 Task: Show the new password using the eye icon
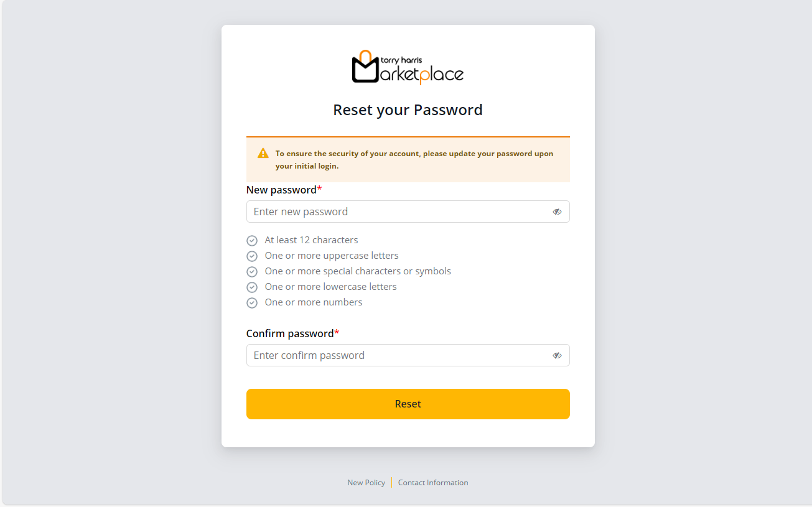pyautogui.click(x=557, y=212)
